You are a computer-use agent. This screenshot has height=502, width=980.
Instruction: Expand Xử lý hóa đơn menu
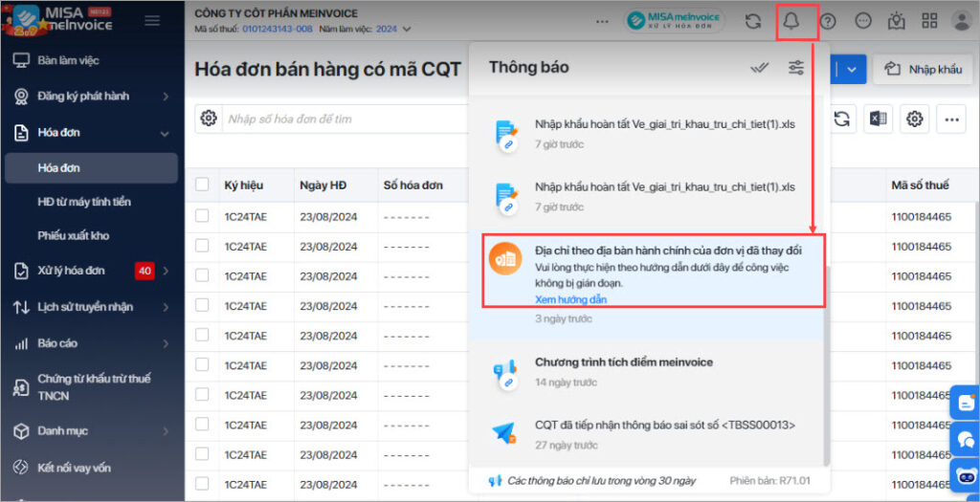point(91,271)
